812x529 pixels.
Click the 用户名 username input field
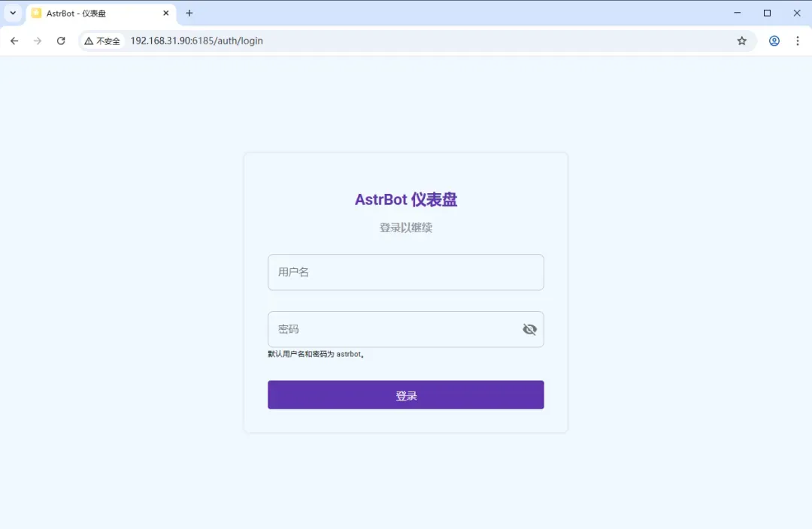(405, 272)
